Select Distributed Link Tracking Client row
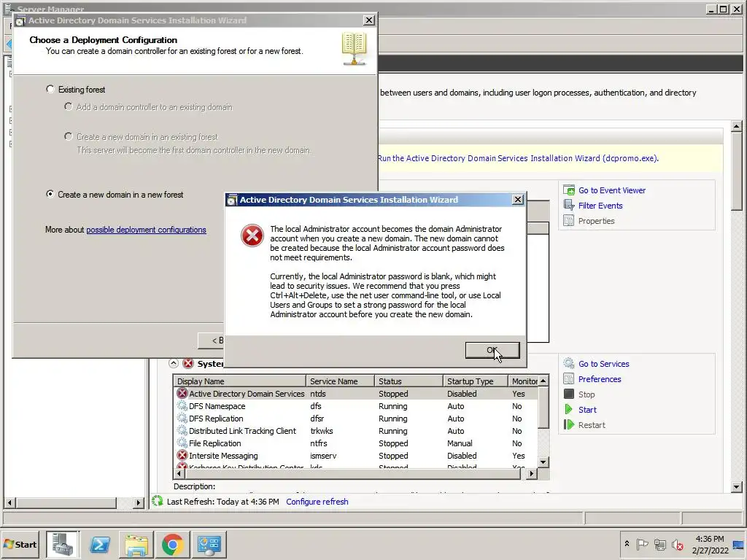 coord(356,431)
